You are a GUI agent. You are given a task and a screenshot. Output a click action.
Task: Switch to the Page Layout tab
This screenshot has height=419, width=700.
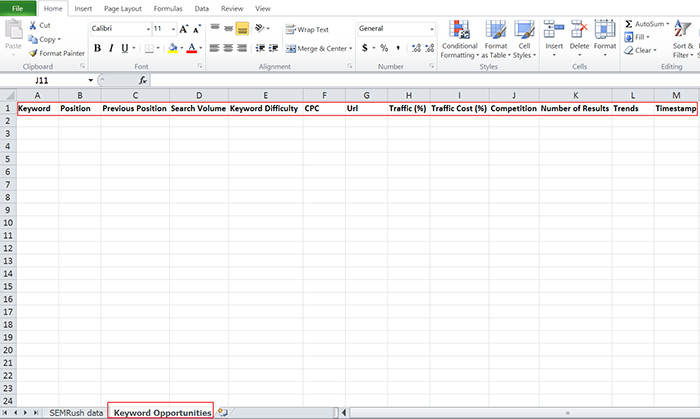tap(123, 8)
